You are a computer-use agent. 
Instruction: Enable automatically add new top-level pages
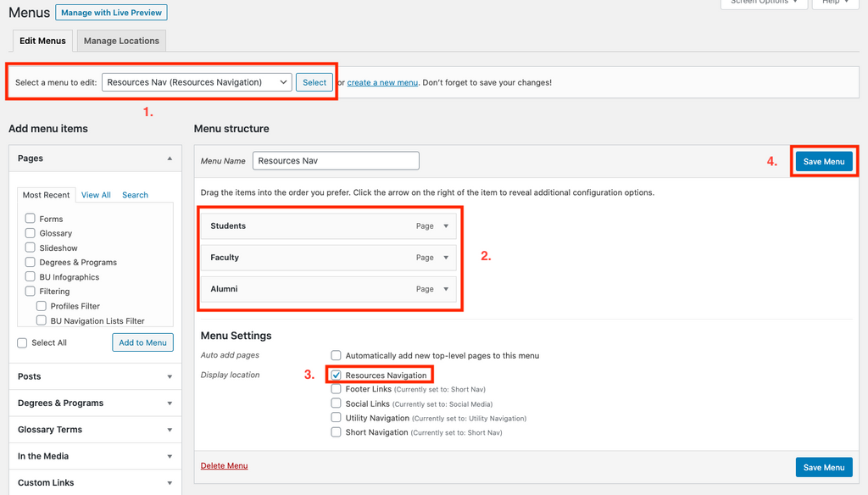click(x=337, y=355)
